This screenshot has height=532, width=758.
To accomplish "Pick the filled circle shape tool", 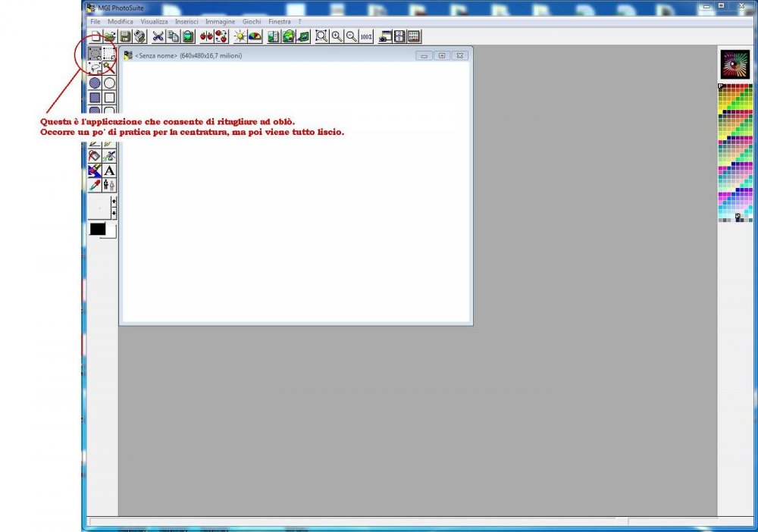I will (95, 83).
